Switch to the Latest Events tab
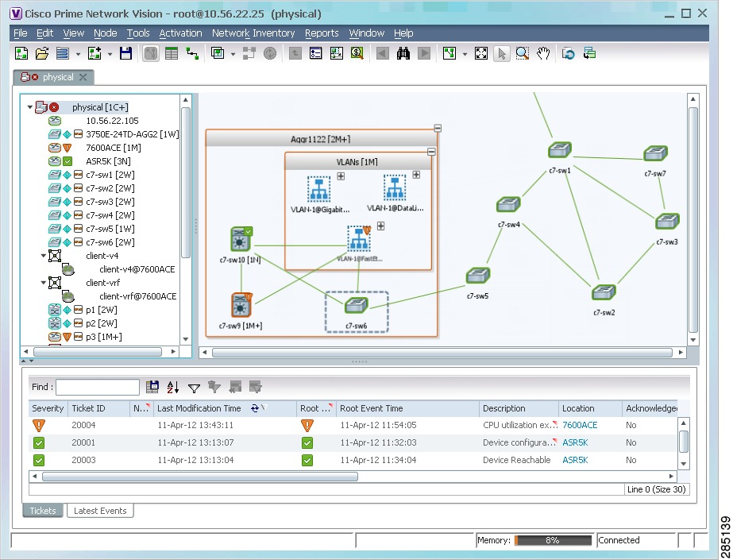The width and height of the screenshot is (733, 560). pyautogui.click(x=100, y=511)
